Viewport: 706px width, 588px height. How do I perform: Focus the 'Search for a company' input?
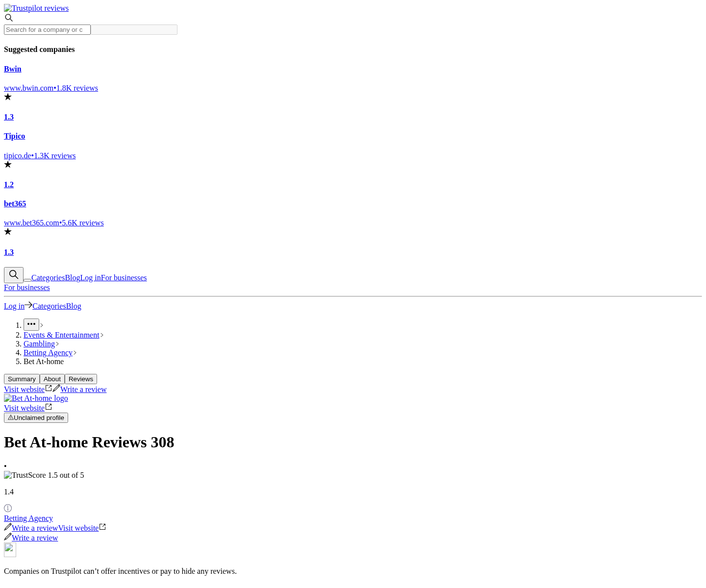(x=47, y=30)
